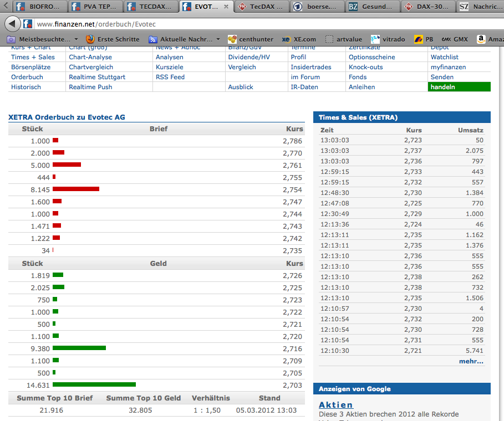Close the EVOT... browser tab

pyautogui.click(x=226, y=7)
